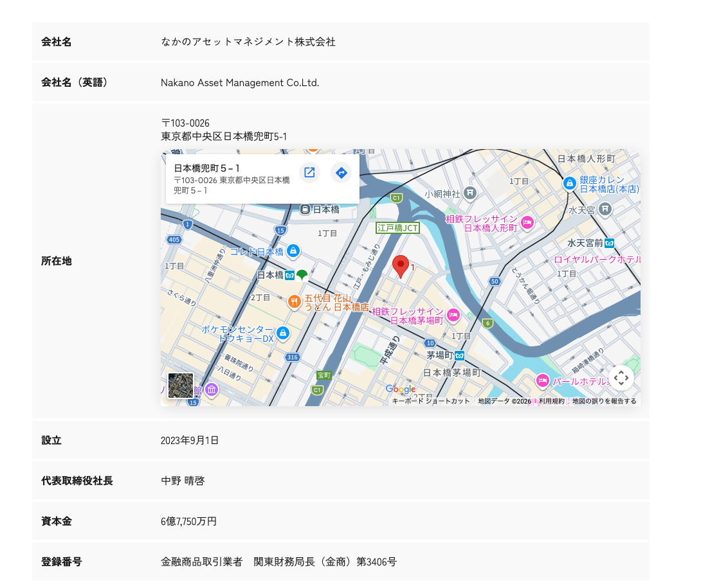Click 相鉄フレッサイン 日本橋人形町 hotel icon

pyautogui.click(x=527, y=222)
